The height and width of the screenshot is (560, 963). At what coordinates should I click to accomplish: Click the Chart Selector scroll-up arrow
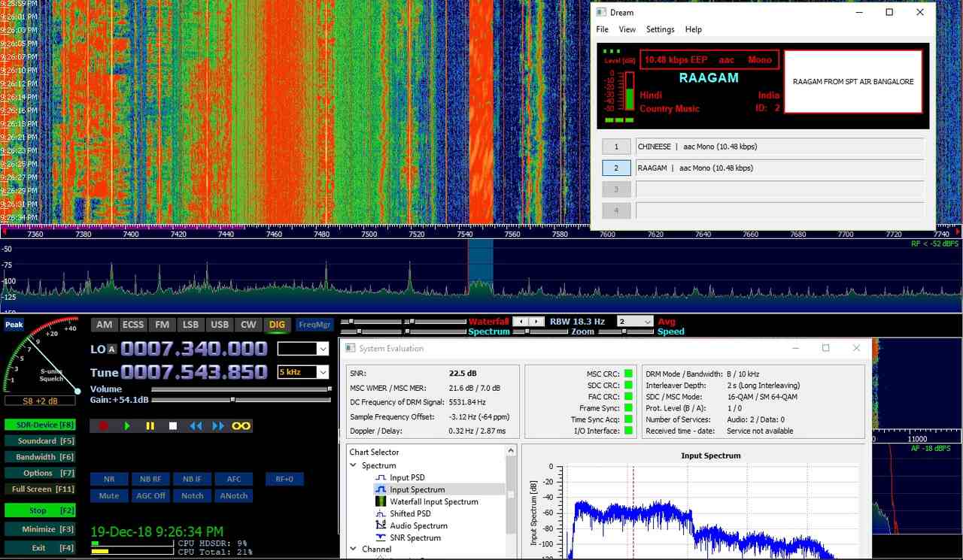511,451
